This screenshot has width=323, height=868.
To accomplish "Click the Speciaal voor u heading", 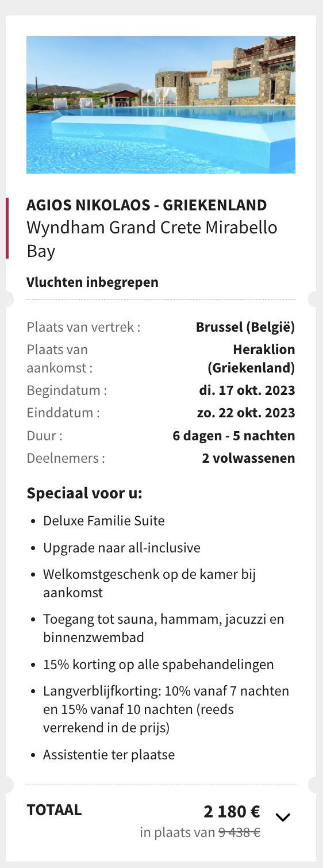I will [84, 493].
